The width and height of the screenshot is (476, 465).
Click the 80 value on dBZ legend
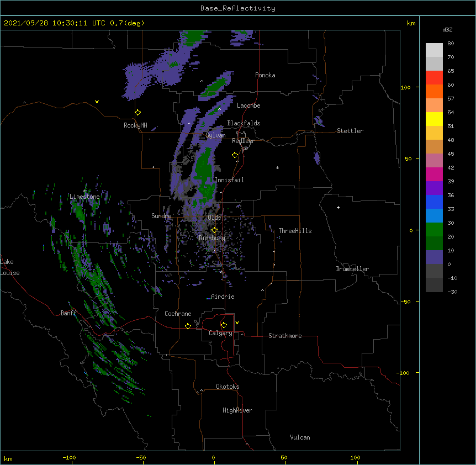click(451, 44)
